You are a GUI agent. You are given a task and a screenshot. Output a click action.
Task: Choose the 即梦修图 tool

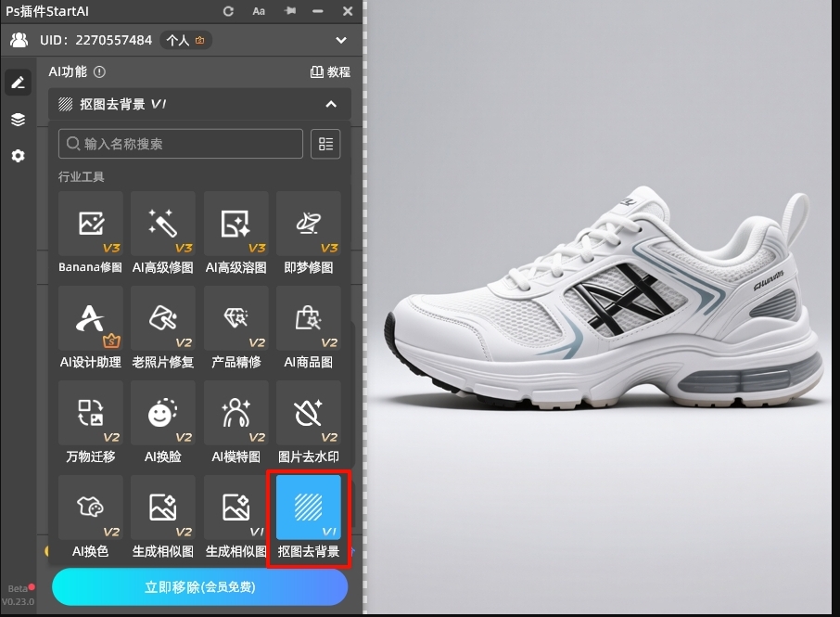309,225
